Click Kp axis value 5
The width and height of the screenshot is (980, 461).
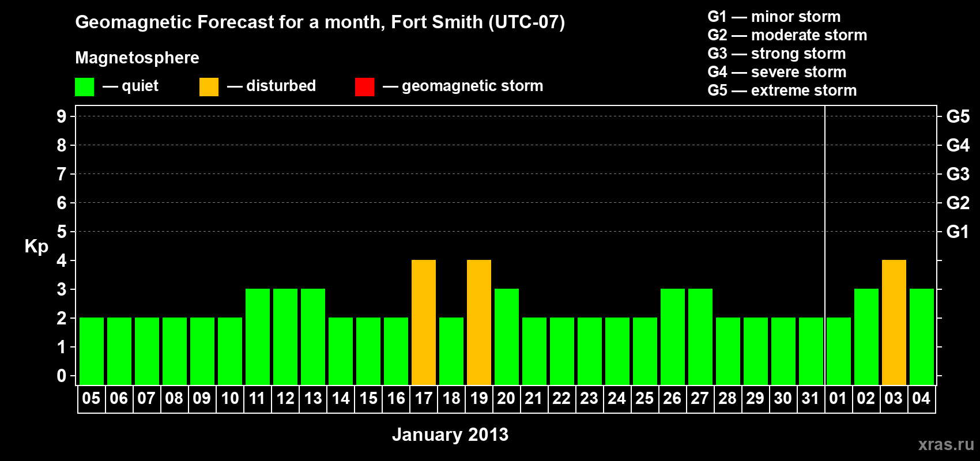click(62, 232)
